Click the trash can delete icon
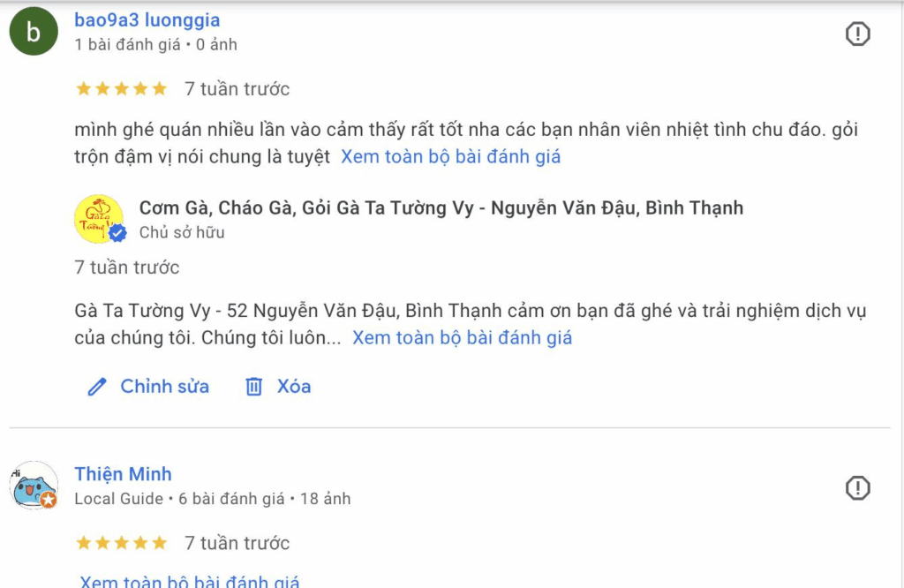The image size is (904, 588). [x=254, y=387]
